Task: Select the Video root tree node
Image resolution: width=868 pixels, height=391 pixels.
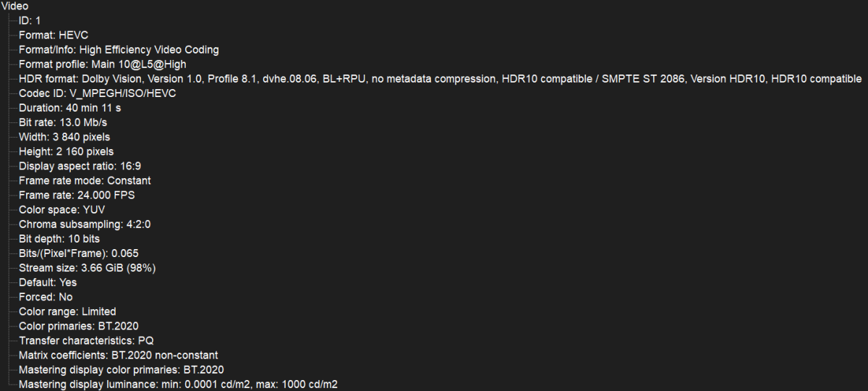Action: pyautogui.click(x=15, y=6)
